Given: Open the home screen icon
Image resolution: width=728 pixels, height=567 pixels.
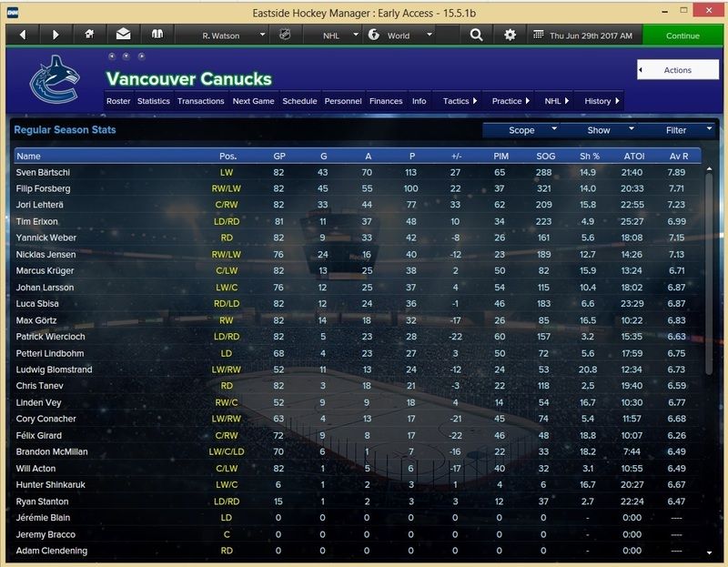Looking at the screenshot, I should 89,35.
